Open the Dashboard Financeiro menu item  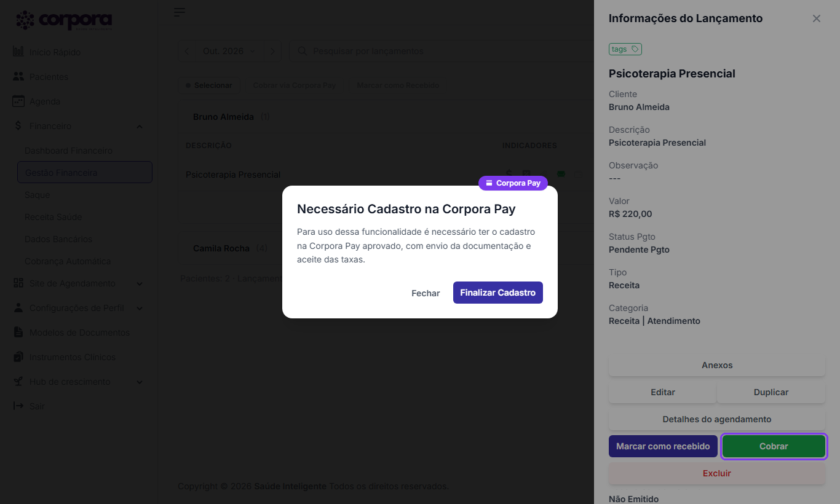pos(68,151)
